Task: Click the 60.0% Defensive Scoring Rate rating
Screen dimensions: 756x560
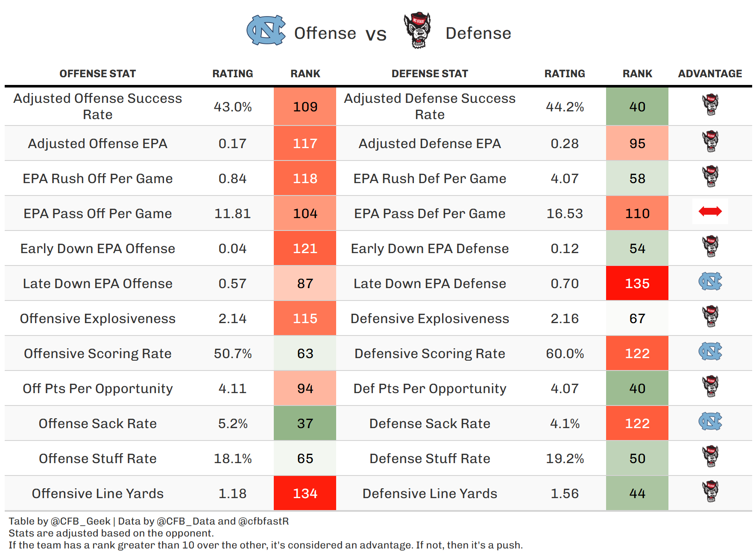Action: (565, 353)
